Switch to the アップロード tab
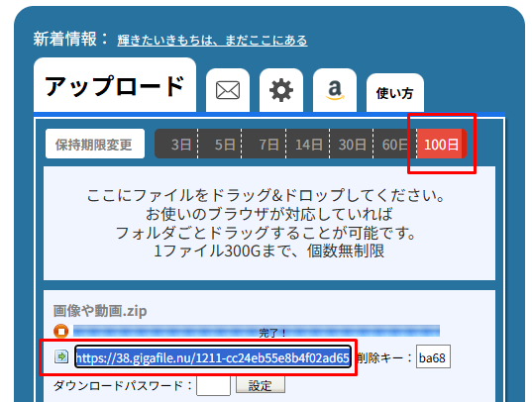 pyautogui.click(x=115, y=85)
